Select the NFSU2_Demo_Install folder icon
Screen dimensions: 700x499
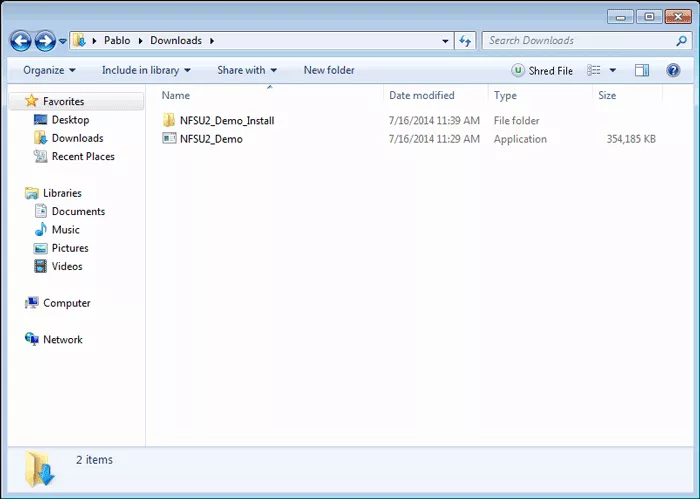[x=169, y=120]
